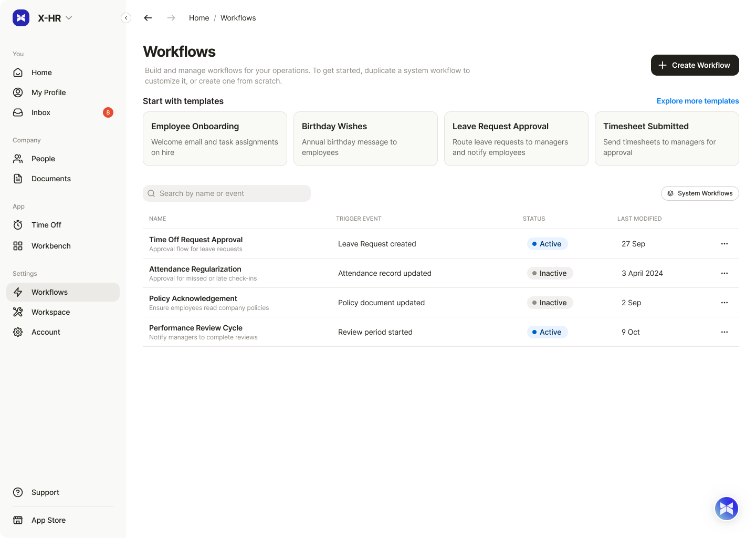Sort by STATUS column header
Screen dimensions: 756x538
pyautogui.click(x=534, y=219)
